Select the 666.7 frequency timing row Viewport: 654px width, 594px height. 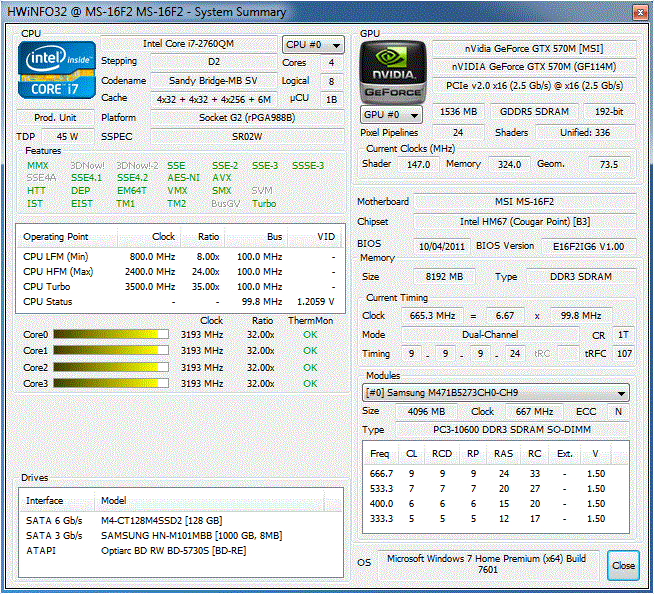pos(495,473)
